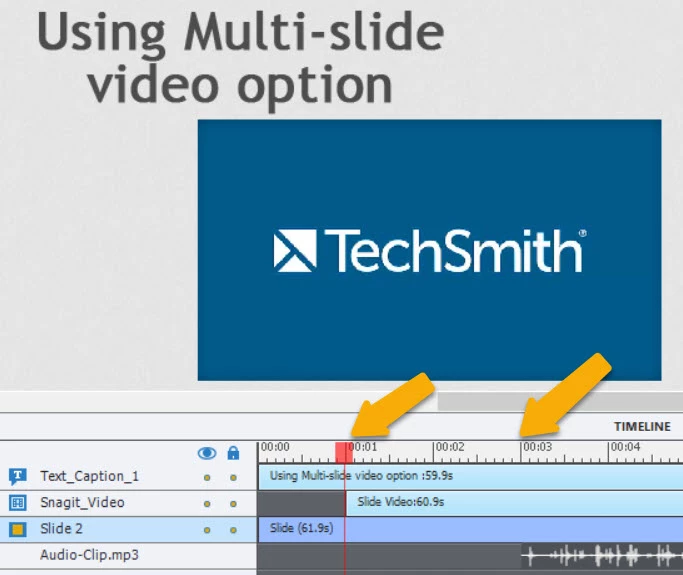
Task: Toggle visibility dot for Text_Caption_1
Action: pos(207,478)
